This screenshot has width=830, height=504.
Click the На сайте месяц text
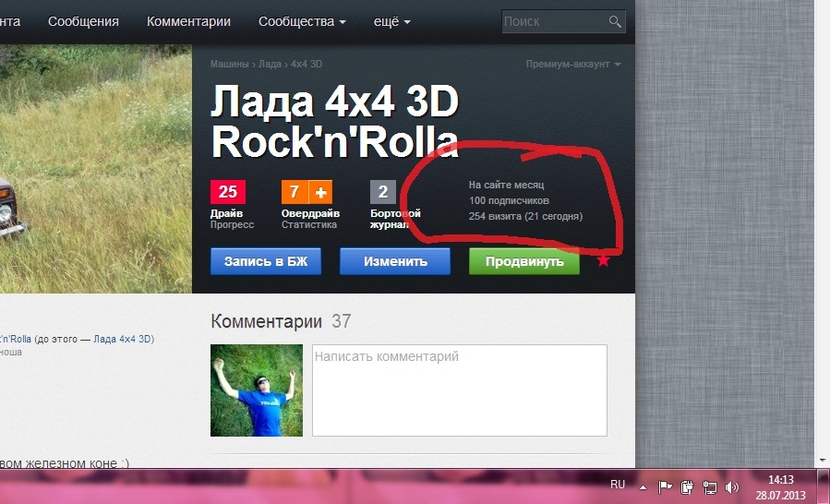tap(506, 185)
